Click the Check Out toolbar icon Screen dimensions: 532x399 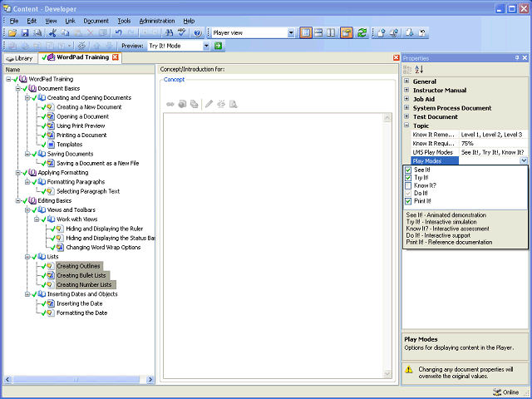(410, 33)
